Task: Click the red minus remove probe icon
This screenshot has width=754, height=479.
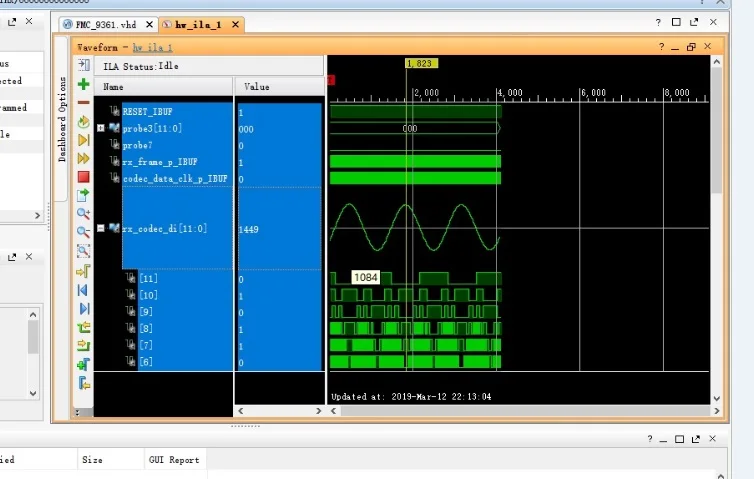Action: click(84, 102)
